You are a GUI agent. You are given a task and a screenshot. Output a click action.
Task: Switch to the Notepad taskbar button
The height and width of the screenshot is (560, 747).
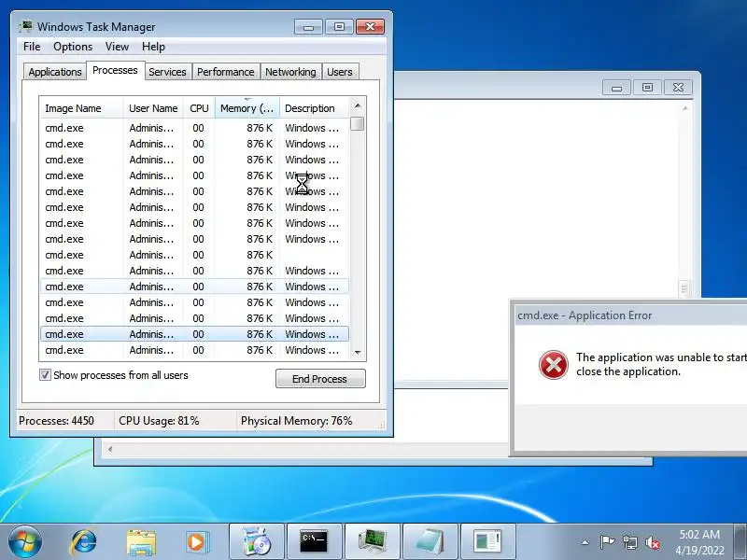[430, 541]
